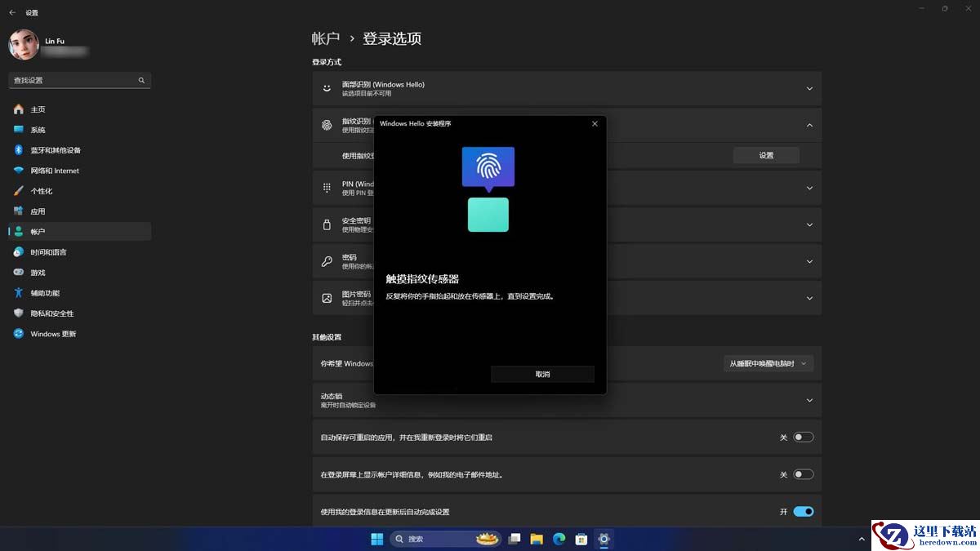Click the PIN keypad icon
This screenshot has height=551, width=980.
pyautogui.click(x=327, y=188)
